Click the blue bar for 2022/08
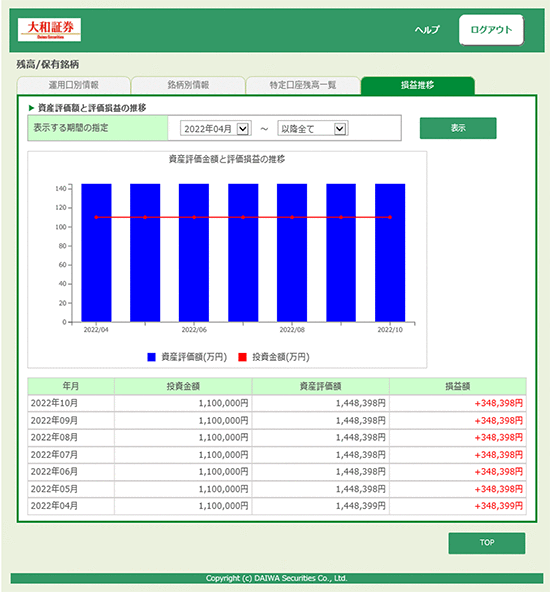Viewport: 550px width, 592px height. tap(292, 253)
